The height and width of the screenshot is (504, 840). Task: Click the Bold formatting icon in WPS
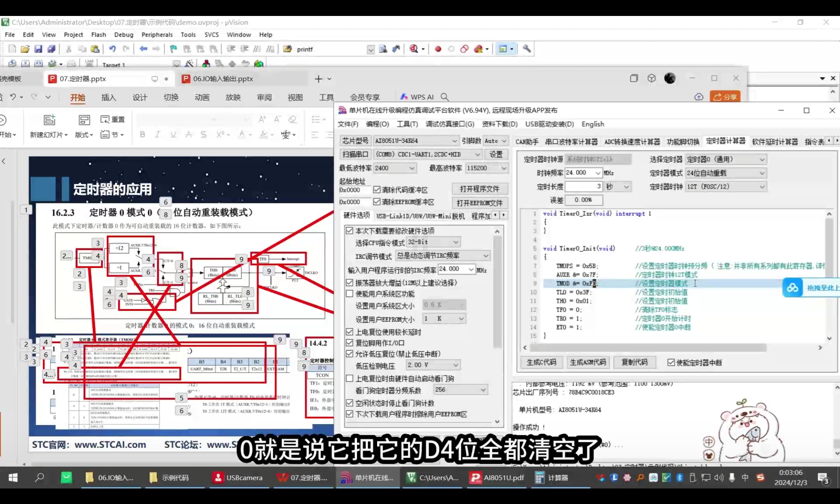pos(142,134)
